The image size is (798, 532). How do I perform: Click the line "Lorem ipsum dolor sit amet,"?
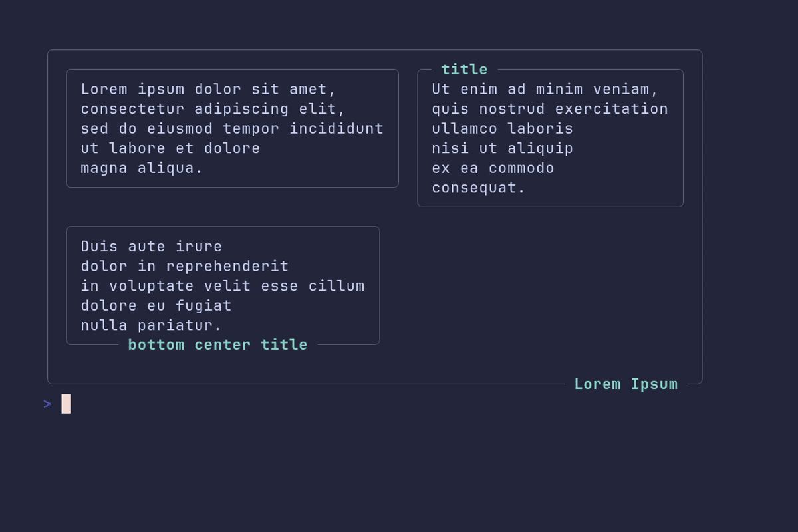pyautogui.click(x=209, y=89)
